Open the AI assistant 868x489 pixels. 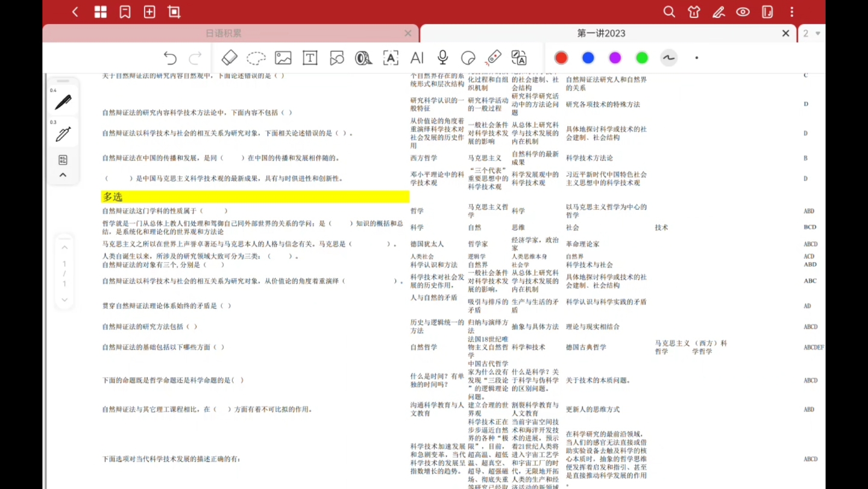tap(417, 58)
